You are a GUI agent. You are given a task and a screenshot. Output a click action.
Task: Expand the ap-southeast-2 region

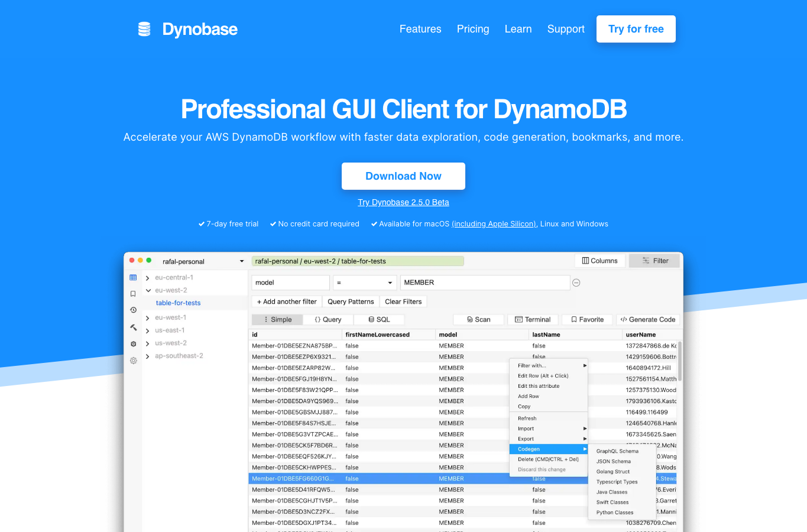point(148,356)
